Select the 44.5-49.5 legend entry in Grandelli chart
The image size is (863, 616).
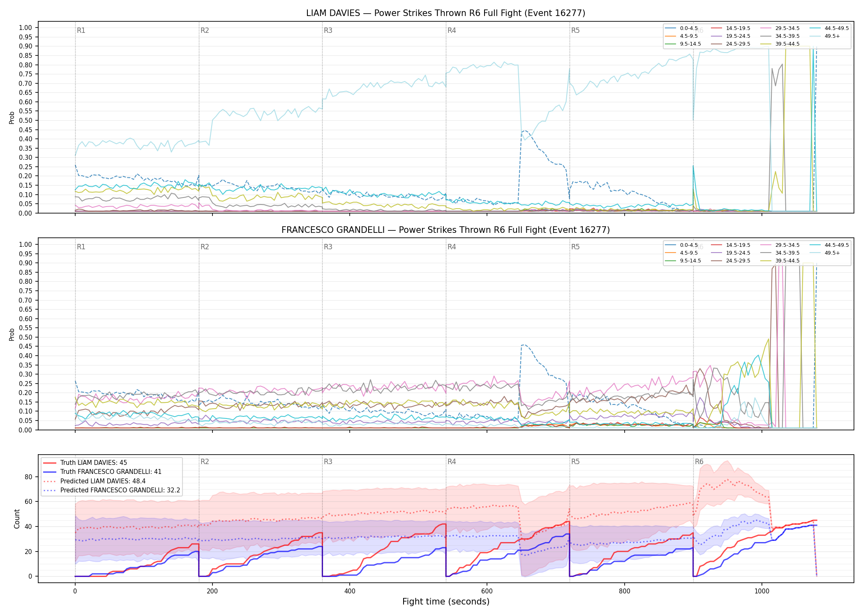click(829, 245)
